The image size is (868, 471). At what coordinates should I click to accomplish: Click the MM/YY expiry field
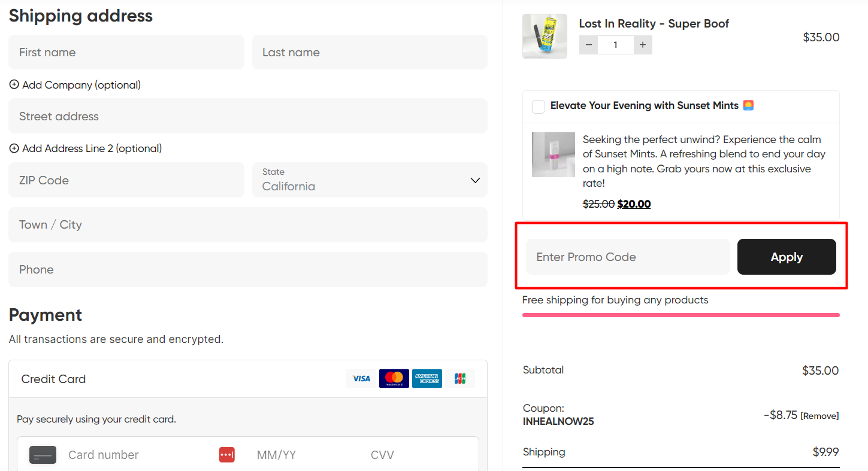(x=276, y=455)
